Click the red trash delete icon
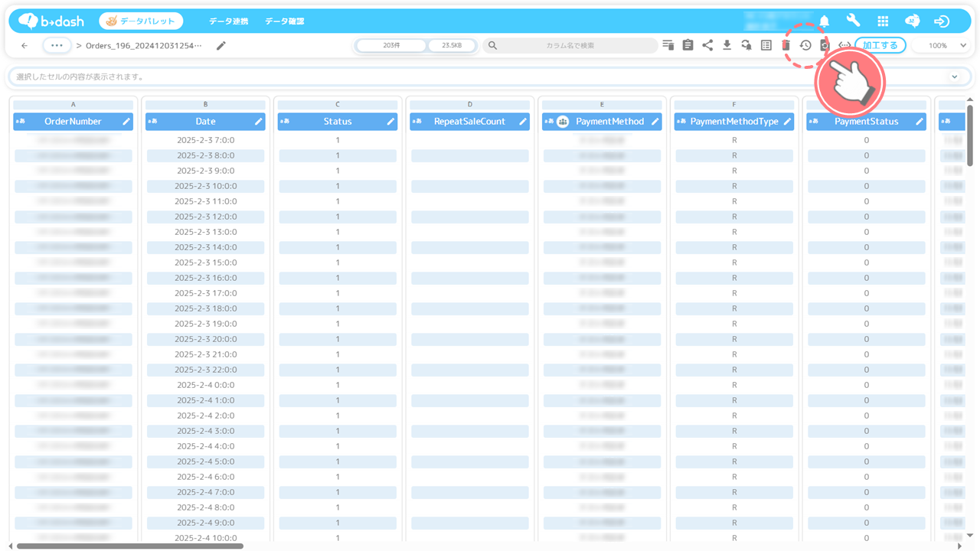The image size is (980, 551). point(786,46)
